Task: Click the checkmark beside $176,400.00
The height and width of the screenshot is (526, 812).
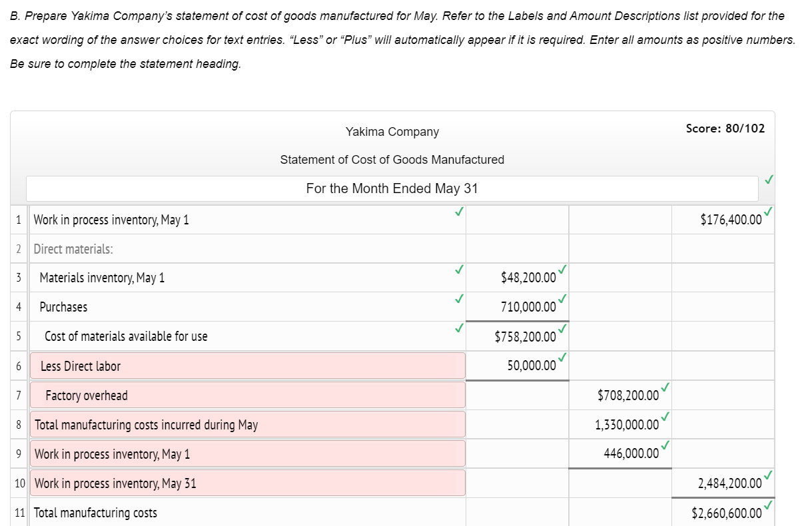Action: [x=767, y=212]
